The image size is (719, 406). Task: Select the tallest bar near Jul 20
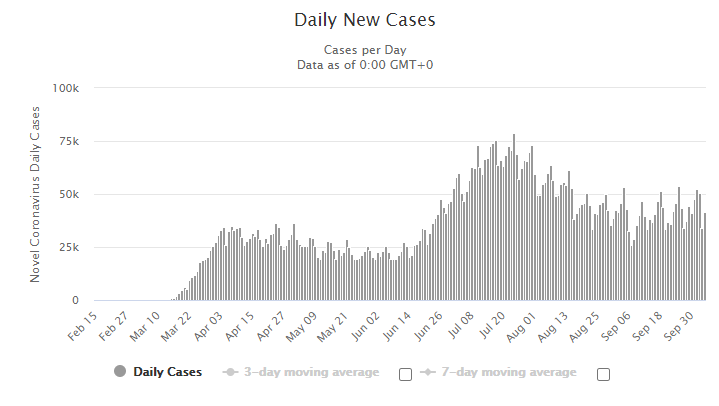pos(514,217)
